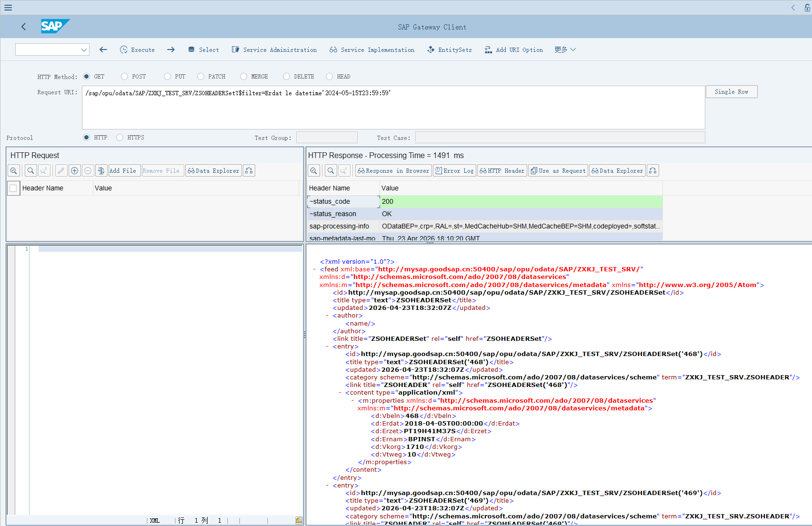The width and height of the screenshot is (812, 526).
Task: Select MERGE HTTP method
Action: 243,76
